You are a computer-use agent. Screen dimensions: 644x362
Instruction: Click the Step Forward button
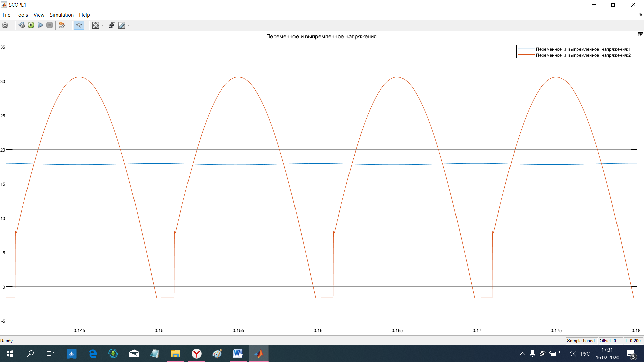[x=40, y=25]
